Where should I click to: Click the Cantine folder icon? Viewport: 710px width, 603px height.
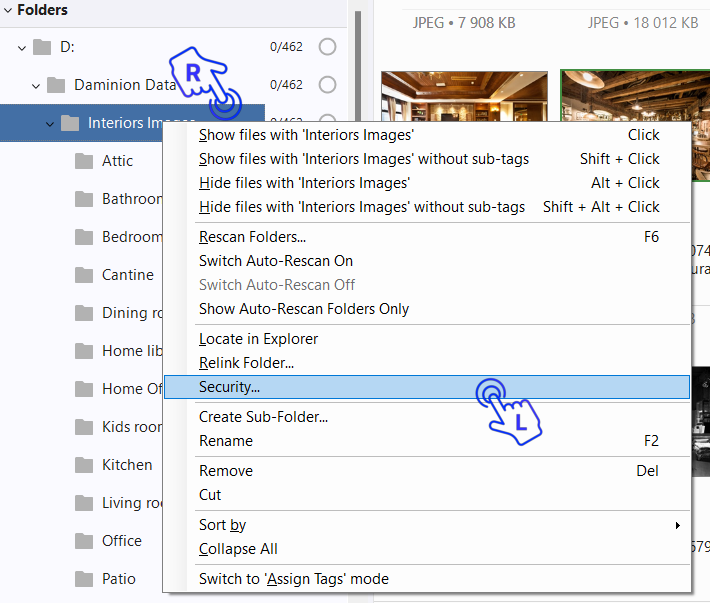click(x=84, y=275)
